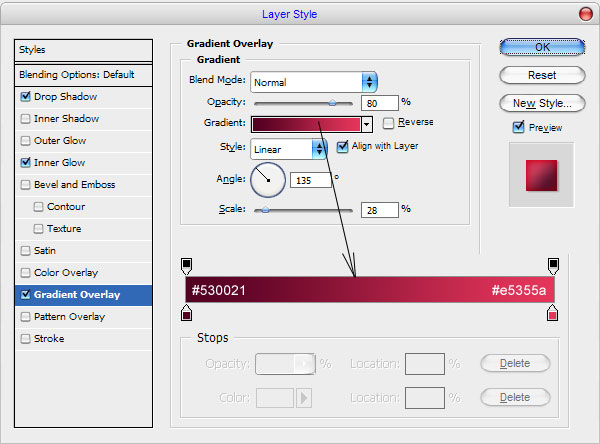Click the right black opacity stop
This screenshot has height=444, width=600.
553,265
